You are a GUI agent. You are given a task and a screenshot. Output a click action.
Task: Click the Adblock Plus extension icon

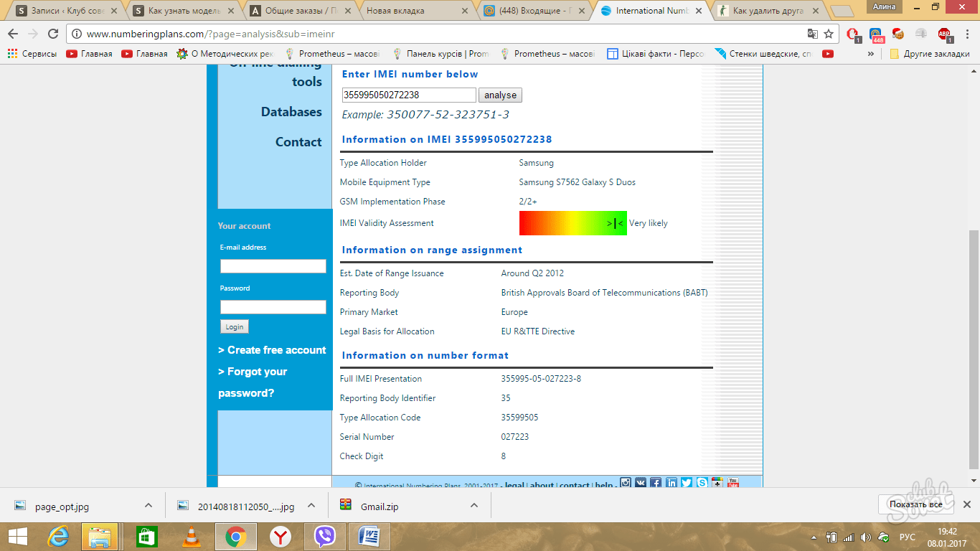944,34
